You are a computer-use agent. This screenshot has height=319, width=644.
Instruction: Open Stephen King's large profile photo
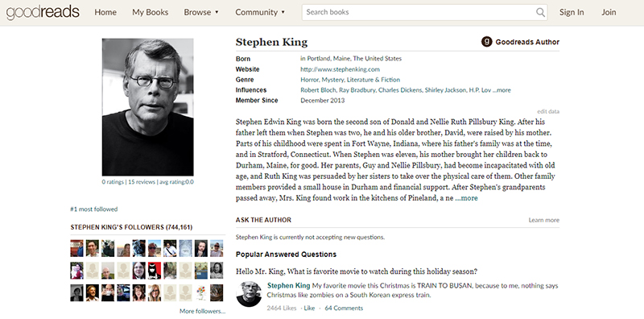click(148, 107)
